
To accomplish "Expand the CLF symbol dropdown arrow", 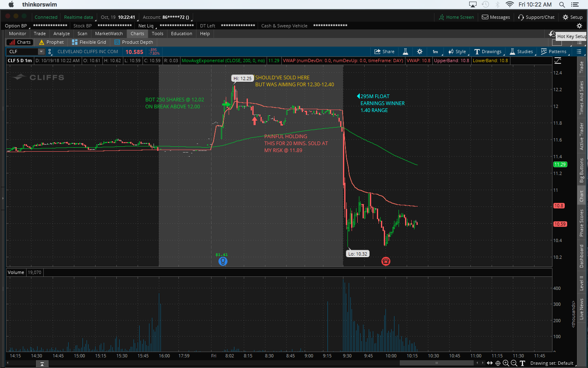I will (x=41, y=52).
